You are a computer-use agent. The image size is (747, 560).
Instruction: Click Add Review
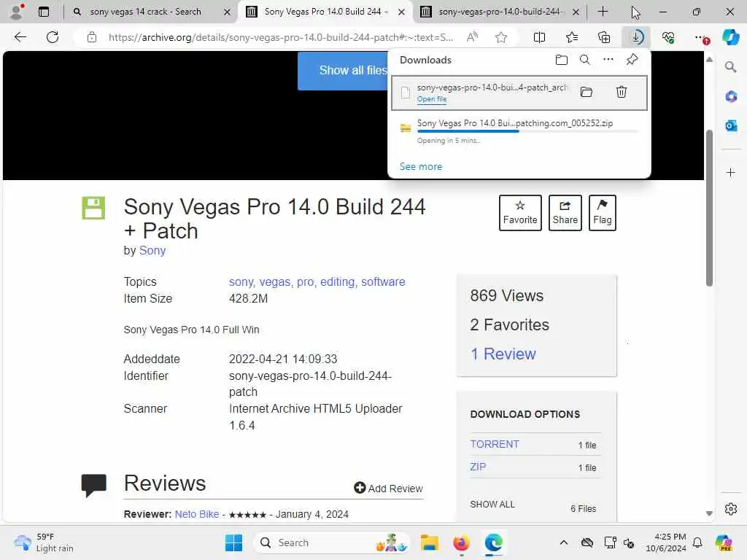(388, 488)
